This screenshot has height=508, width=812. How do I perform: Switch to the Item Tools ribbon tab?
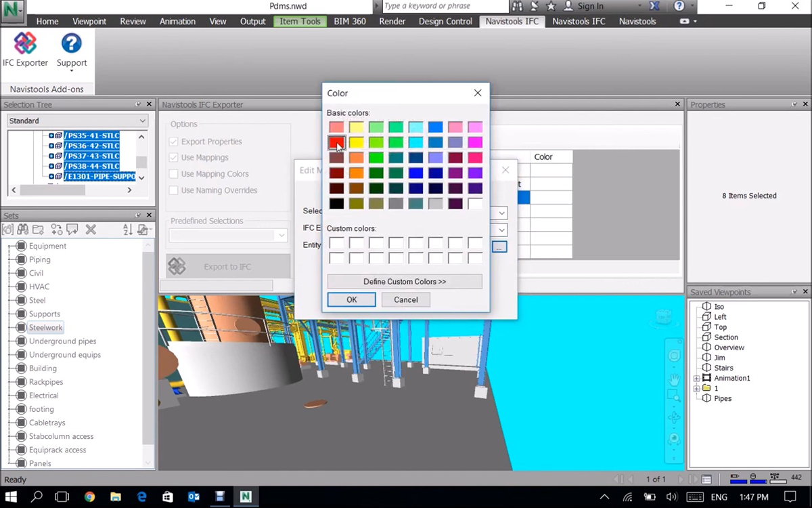click(300, 21)
